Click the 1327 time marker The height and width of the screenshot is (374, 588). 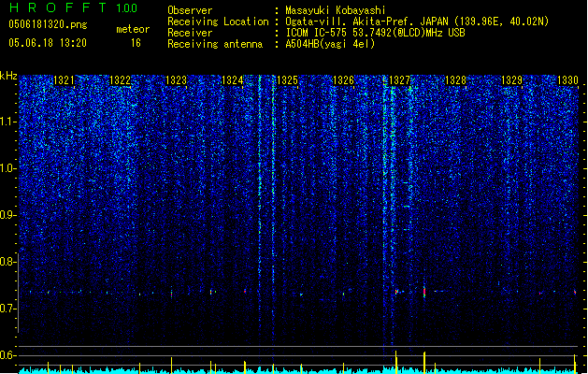[400, 80]
